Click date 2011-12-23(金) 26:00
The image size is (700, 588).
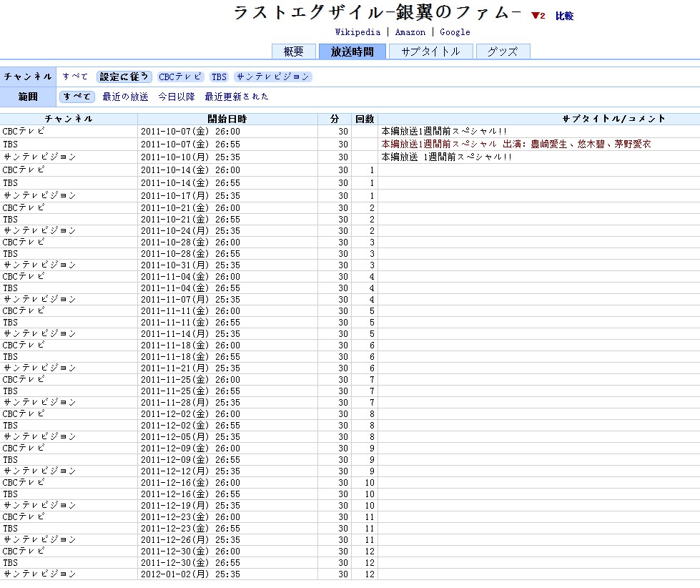(191, 517)
